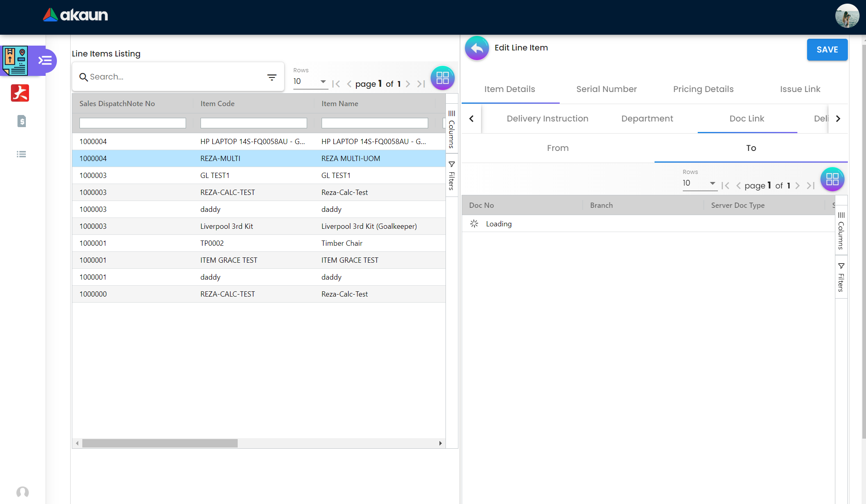The width and height of the screenshot is (866, 504).
Task: Click the red PDF app icon in sidebar
Action: click(x=20, y=93)
